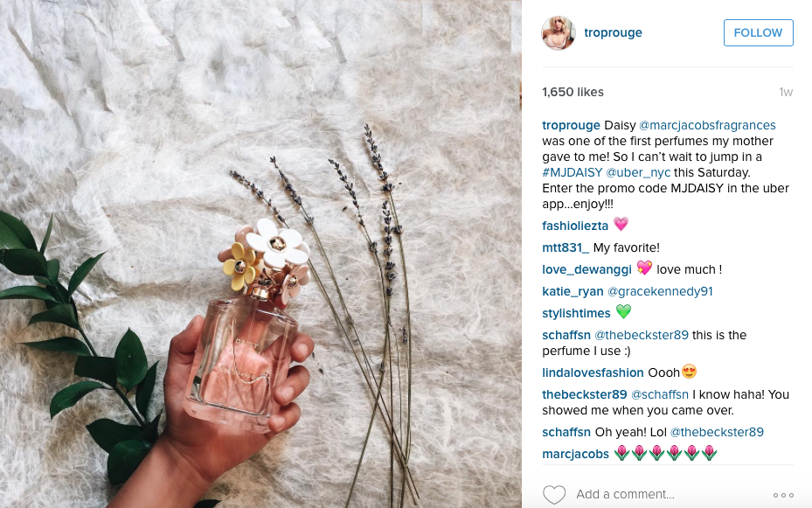Visit the @uber_nyc mention in caption
The height and width of the screenshot is (508, 812).
click(x=638, y=172)
